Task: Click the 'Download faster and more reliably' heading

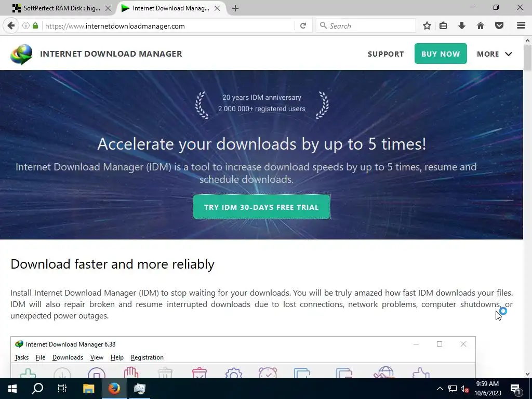Action: 112,264
